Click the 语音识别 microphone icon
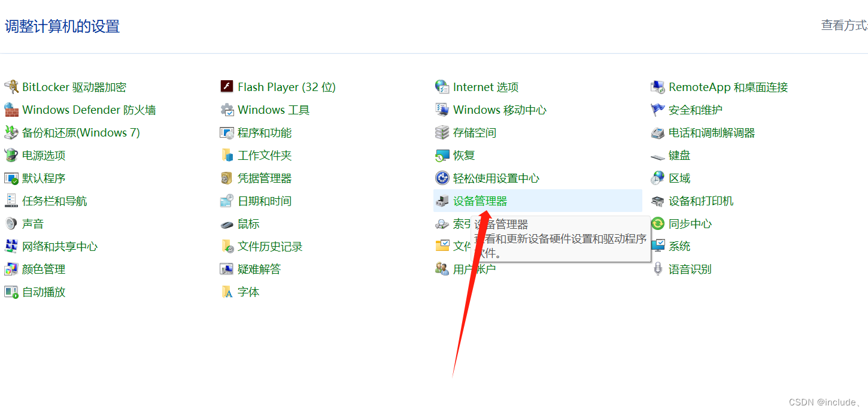 tap(658, 269)
